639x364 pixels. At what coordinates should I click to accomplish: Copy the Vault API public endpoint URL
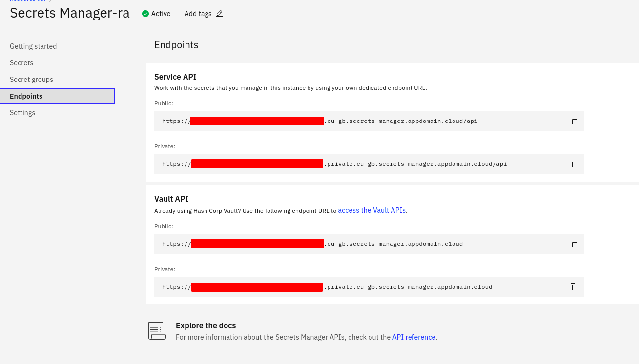click(574, 244)
